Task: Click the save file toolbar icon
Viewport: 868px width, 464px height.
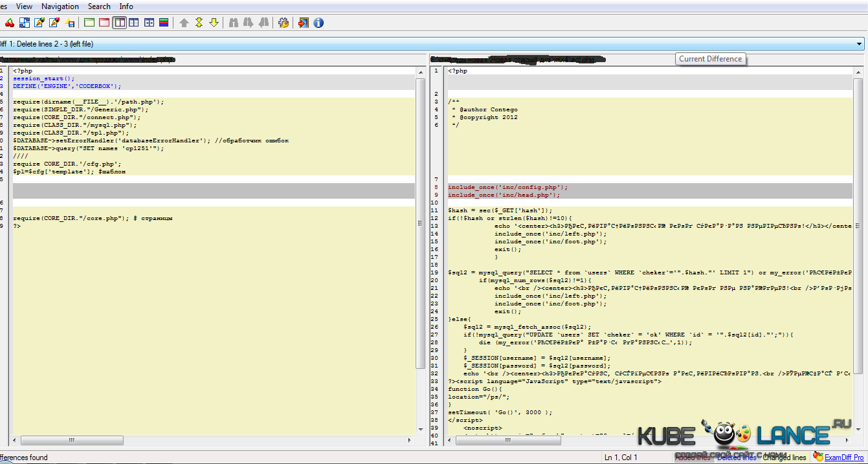Action: coord(69,23)
